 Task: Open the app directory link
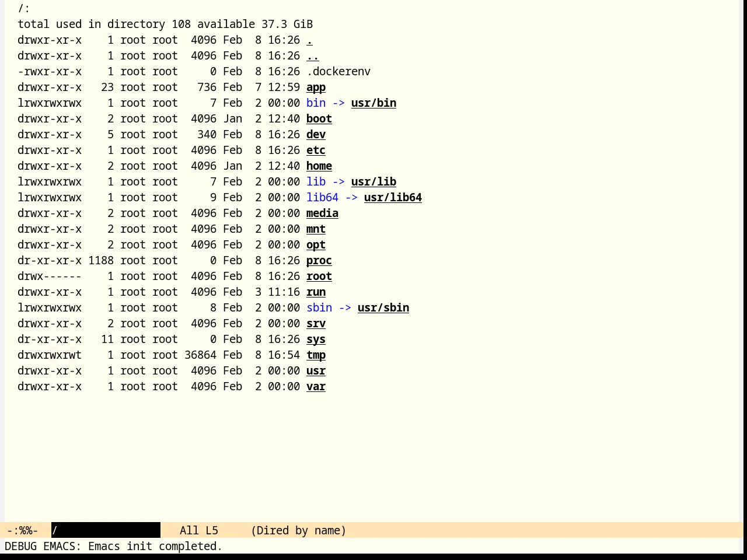pyautogui.click(x=316, y=87)
